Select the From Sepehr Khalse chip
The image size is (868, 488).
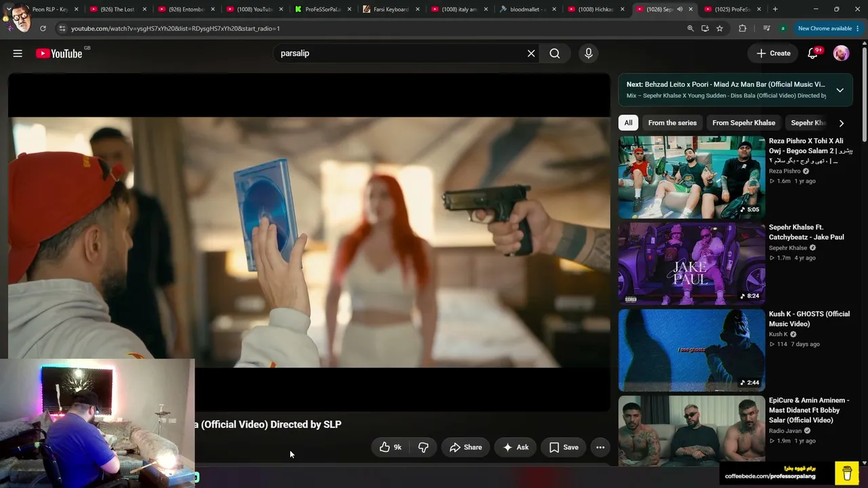743,123
